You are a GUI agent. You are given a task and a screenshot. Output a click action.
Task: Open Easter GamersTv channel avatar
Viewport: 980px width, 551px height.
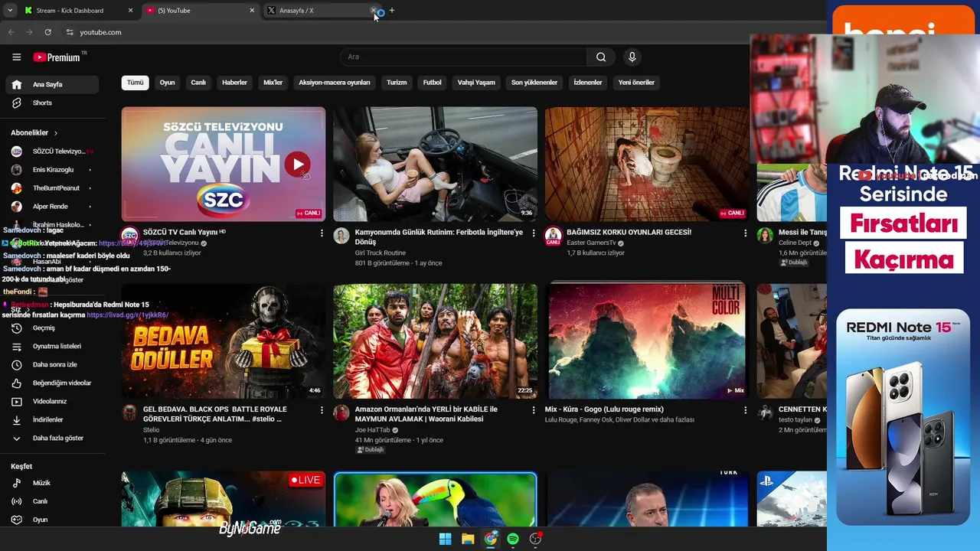tap(553, 236)
